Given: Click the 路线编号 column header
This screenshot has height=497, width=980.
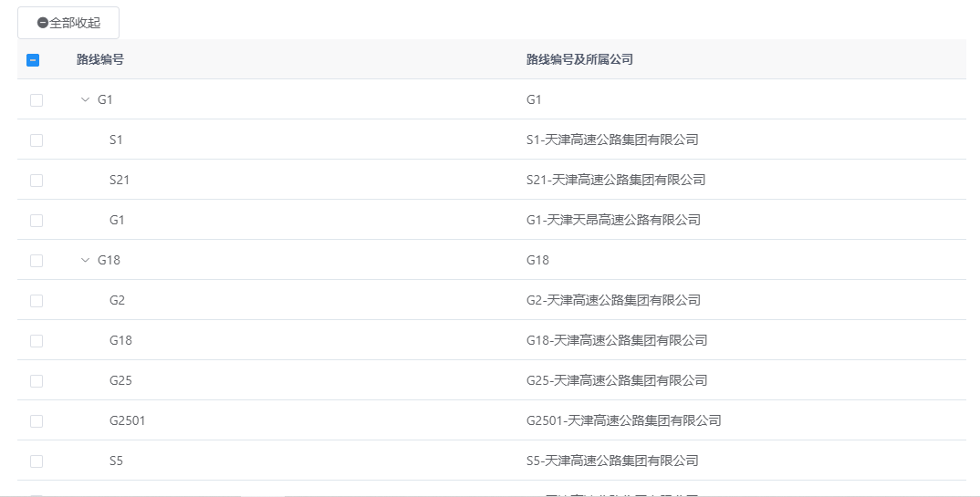Looking at the screenshot, I should [x=100, y=60].
